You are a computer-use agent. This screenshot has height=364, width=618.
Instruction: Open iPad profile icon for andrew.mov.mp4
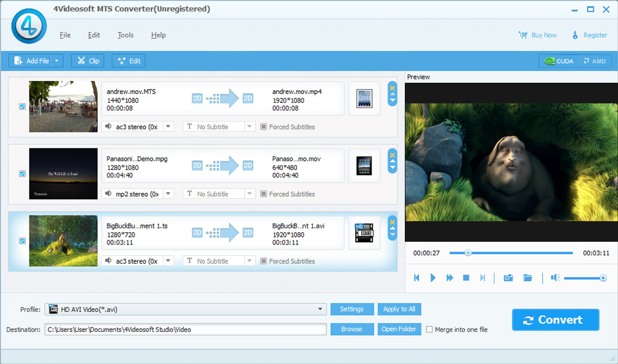coord(364,98)
